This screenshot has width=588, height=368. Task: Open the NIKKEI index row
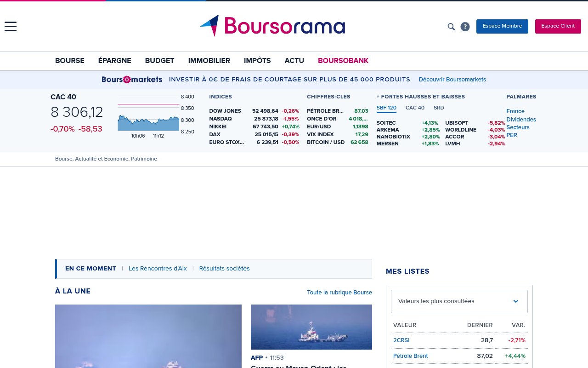pyautogui.click(x=254, y=126)
